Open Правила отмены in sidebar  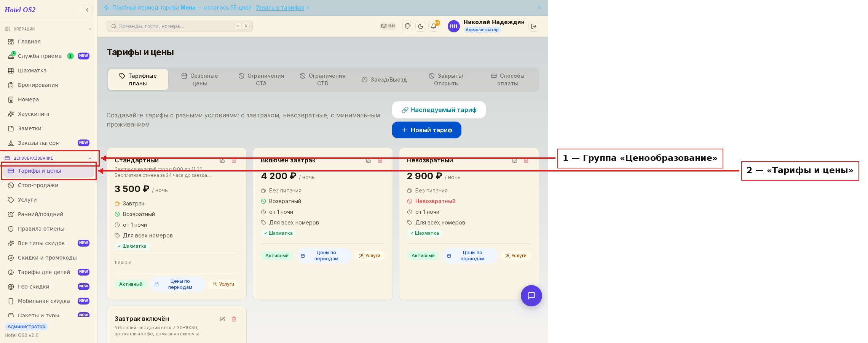click(48, 229)
